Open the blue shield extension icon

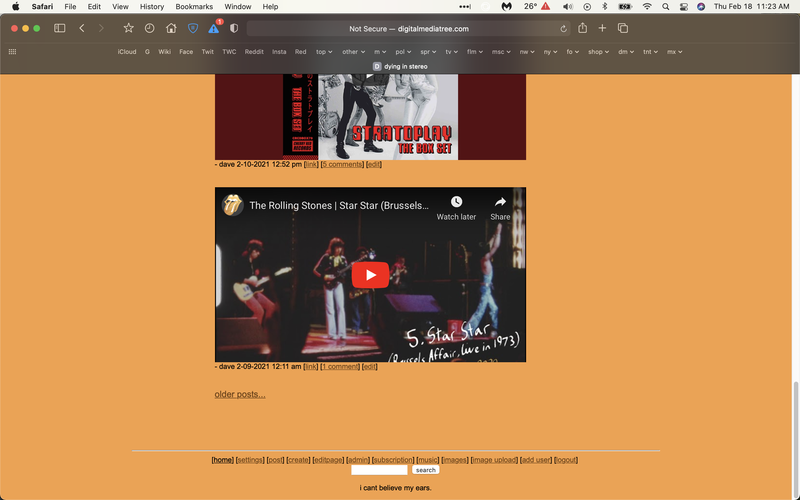pyautogui.click(x=193, y=29)
